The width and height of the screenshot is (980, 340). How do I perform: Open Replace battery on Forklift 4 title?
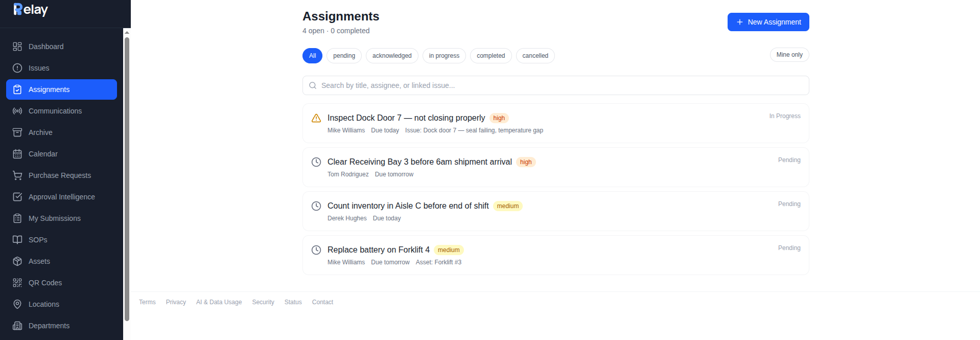click(x=379, y=250)
